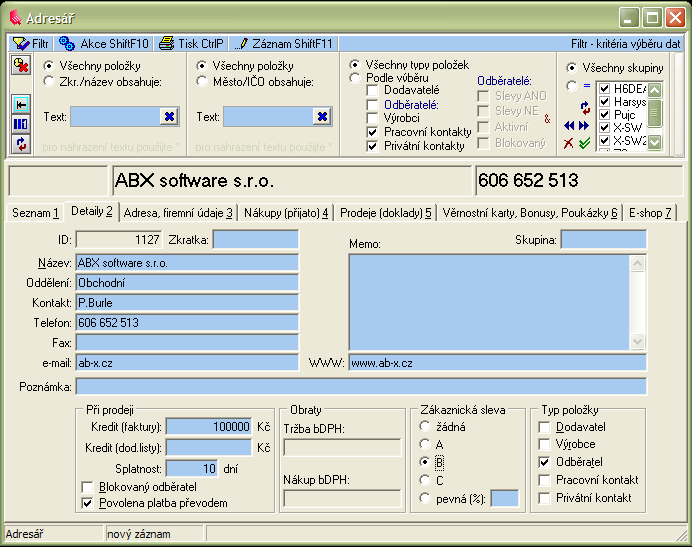Click the jump-to-first arrow icon in sidebar
Image resolution: width=692 pixels, height=547 pixels.
coord(21,104)
